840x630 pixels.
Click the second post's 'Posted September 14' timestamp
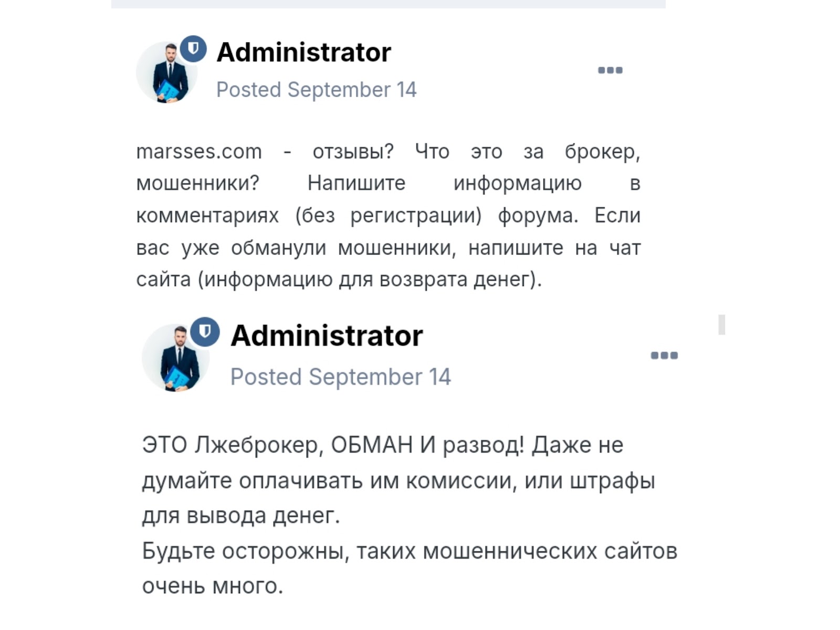click(340, 377)
